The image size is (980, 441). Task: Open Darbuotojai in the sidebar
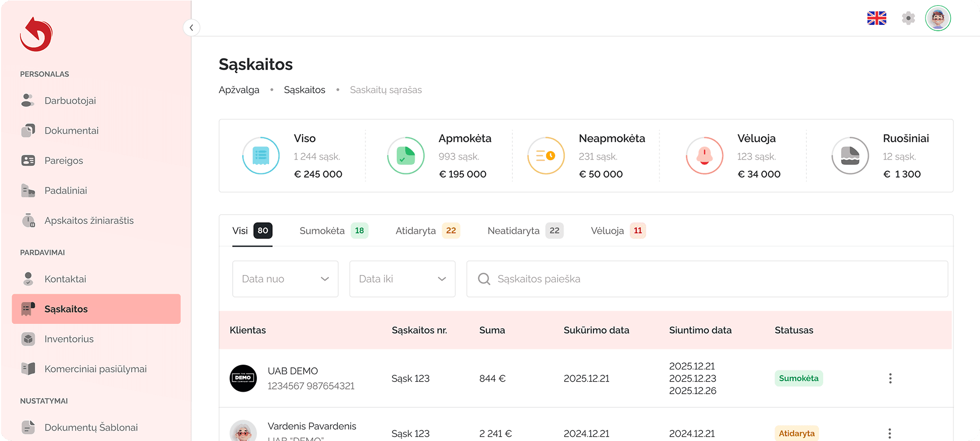(x=96, y=101)
